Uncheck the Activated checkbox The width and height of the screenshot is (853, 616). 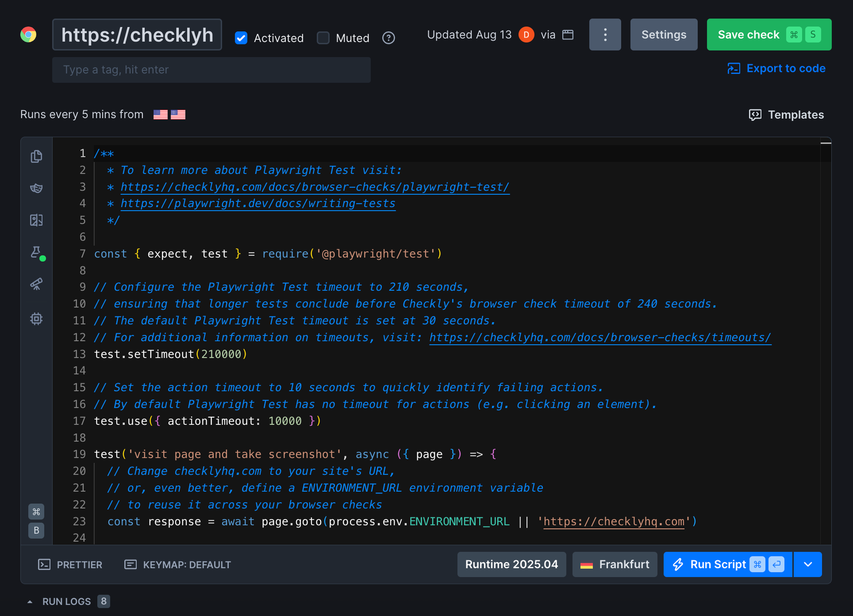tap(241, 38)
